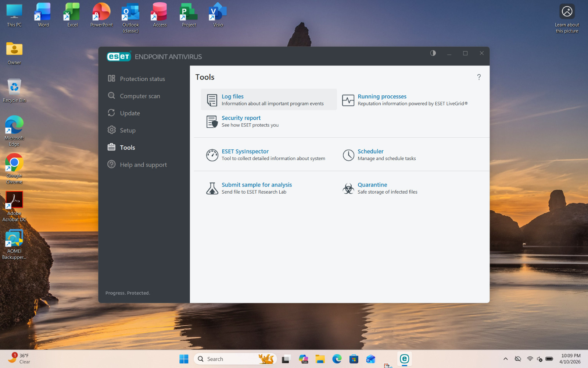Open the Scheduler link
Viewport: 588px width, 368px height.
click(x=370, y=151)
